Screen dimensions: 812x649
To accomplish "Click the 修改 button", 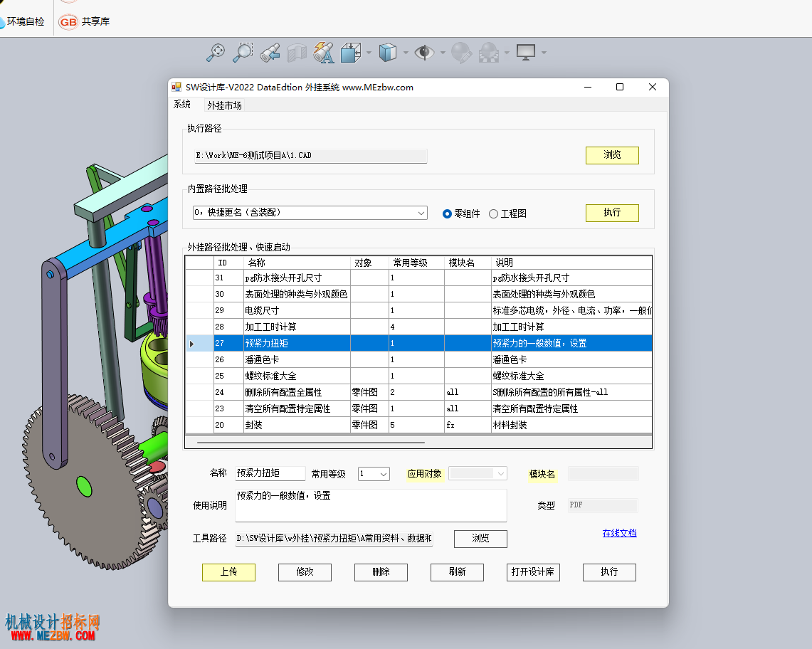I will 305,572.
